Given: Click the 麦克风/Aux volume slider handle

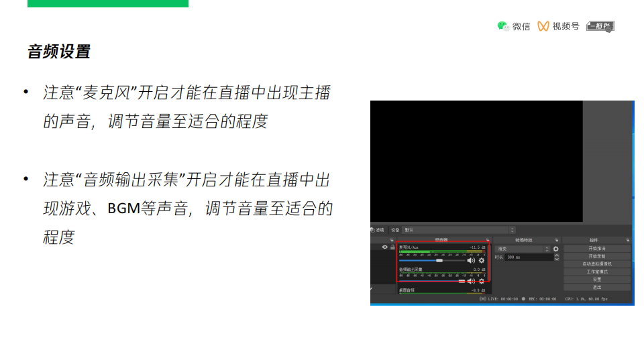Looking at the screenshot, I should point(439,261).
